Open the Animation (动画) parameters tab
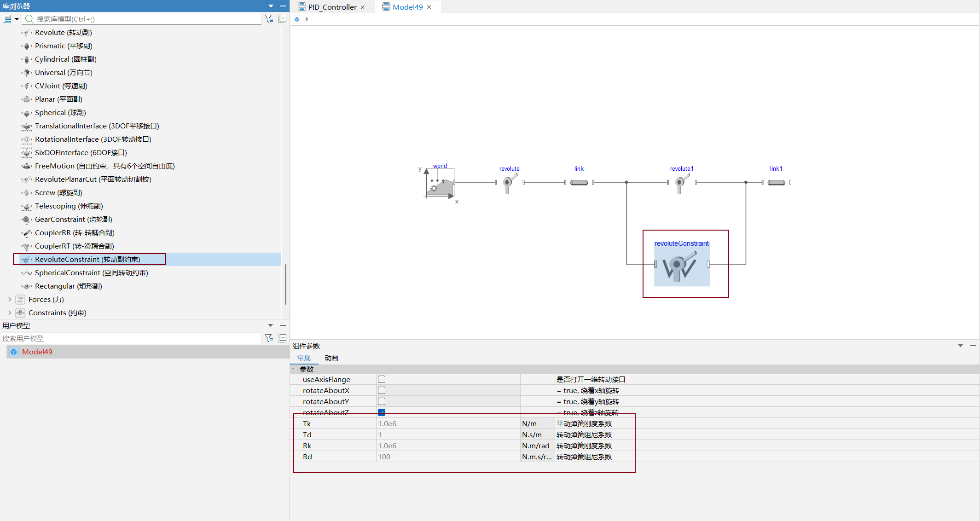The width and height of the screenshot is (980, 521). tap(331, 358)
